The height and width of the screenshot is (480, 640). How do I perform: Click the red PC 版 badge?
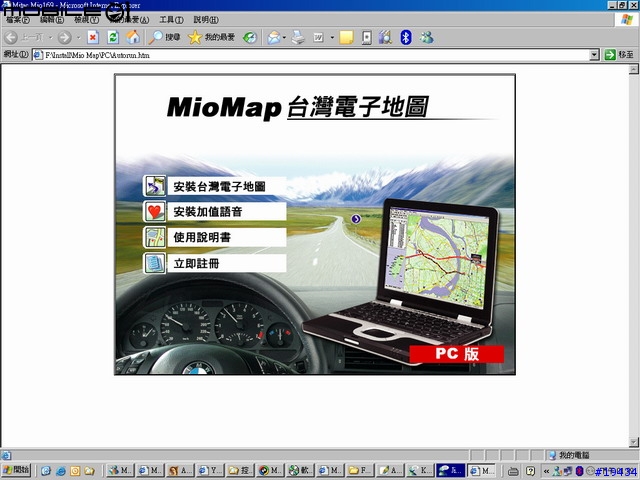(x=457, y=353)
